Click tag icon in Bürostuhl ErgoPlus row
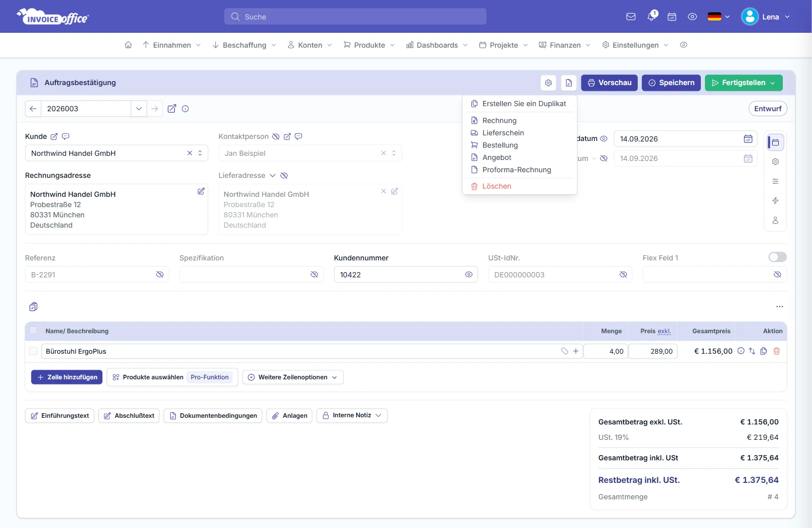This screenshot has width=812, height=528. 565,351
